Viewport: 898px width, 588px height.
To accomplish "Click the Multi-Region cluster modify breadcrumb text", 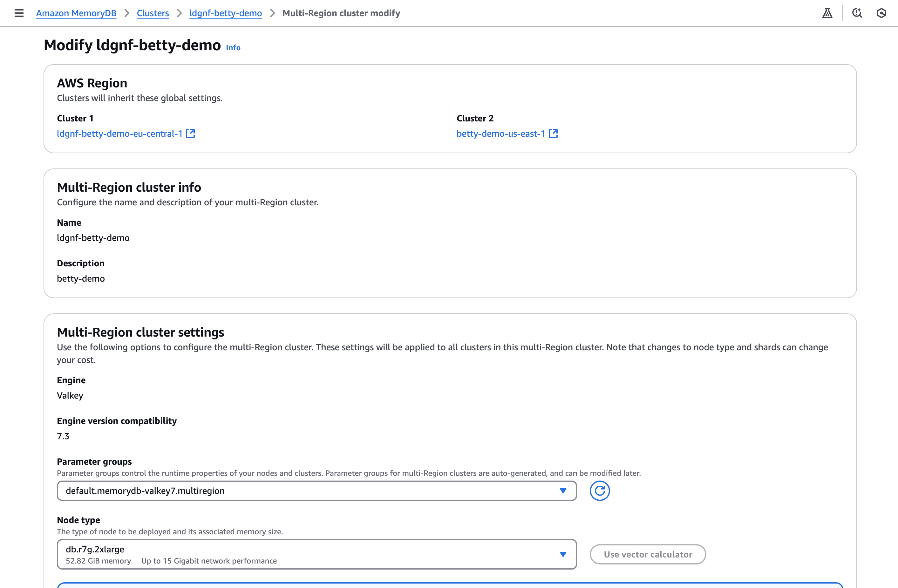I will (341, 13).
